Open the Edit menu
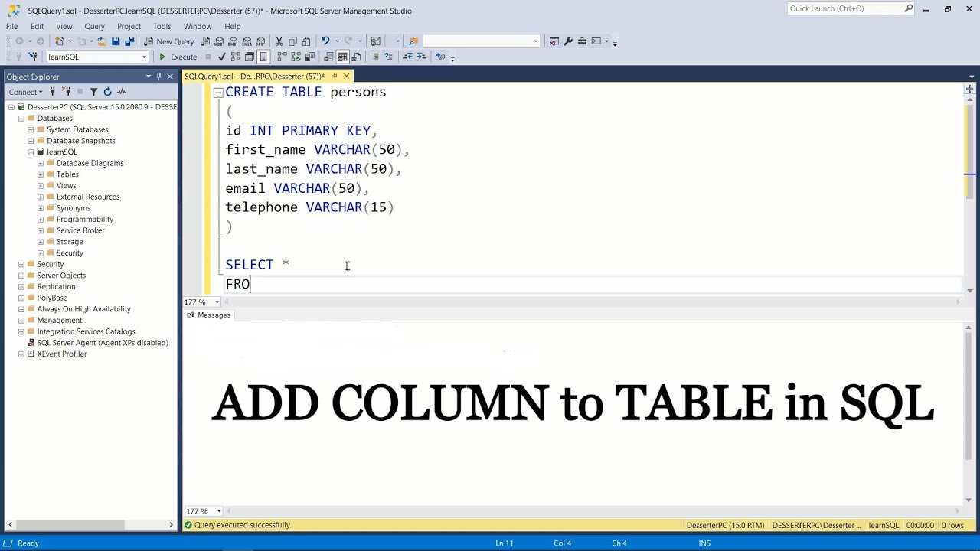The width and height of the screenshot is (980, 551). (x=37, y=26)
